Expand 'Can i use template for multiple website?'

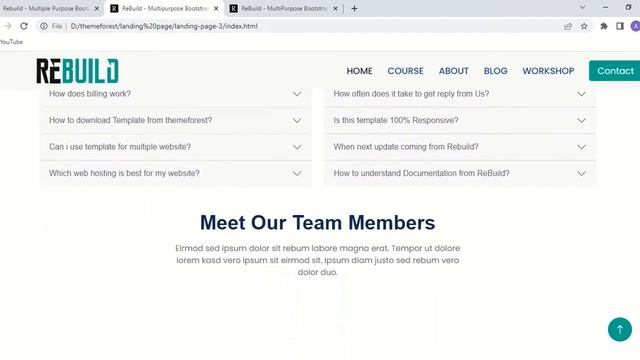coord(176,147)
